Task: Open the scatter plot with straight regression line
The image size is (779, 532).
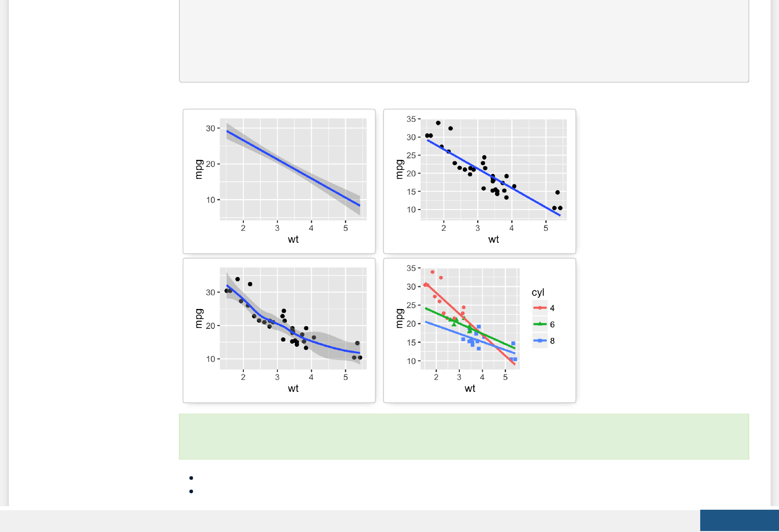Action: click(479, 181)
